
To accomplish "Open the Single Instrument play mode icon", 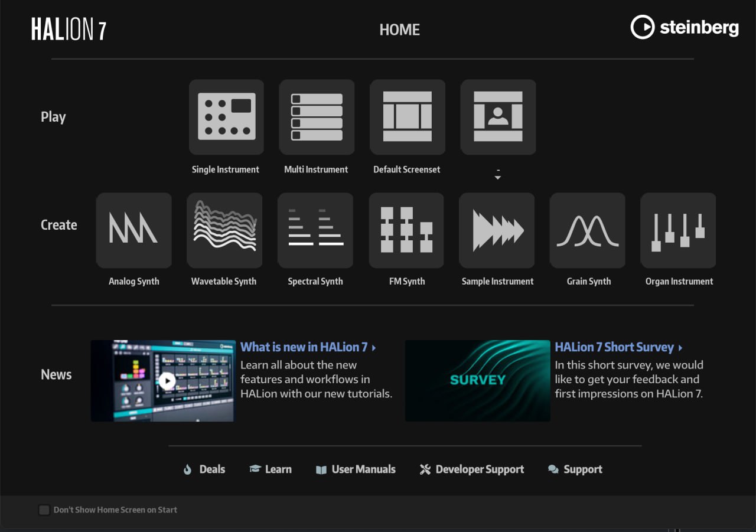I will coord(226,117).
